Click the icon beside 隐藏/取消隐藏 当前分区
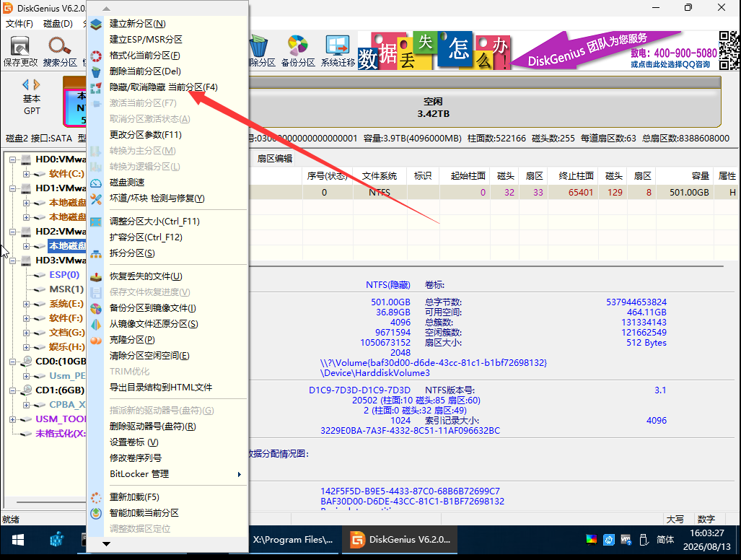 click(96, 87)
